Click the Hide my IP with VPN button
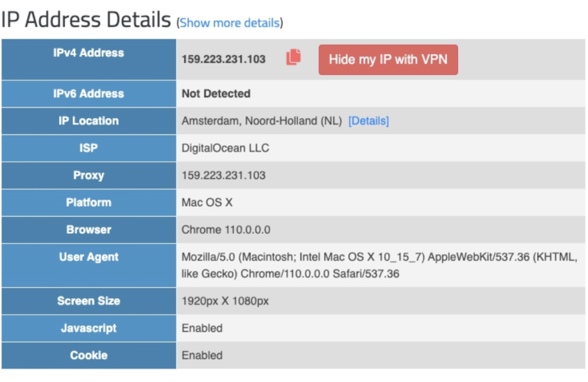 388,60
